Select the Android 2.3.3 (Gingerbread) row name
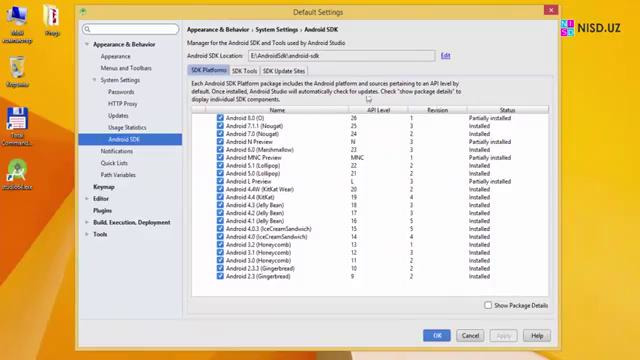 point(260,268)
